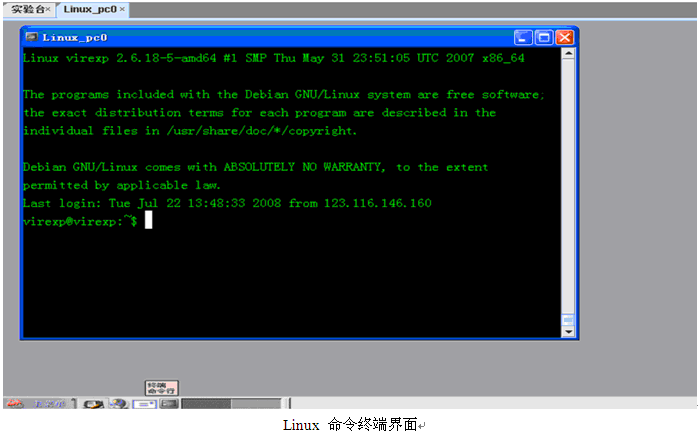Click the terminal command line toolbar icon
This screenshot has height=437, width=698.
[x=169, y=404]
